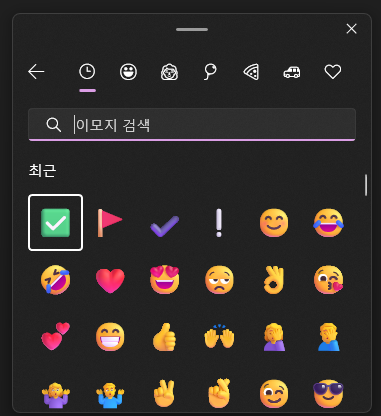Insert the two hearts emoji
This screenshot has height=416, width=381.
[56, 336]
